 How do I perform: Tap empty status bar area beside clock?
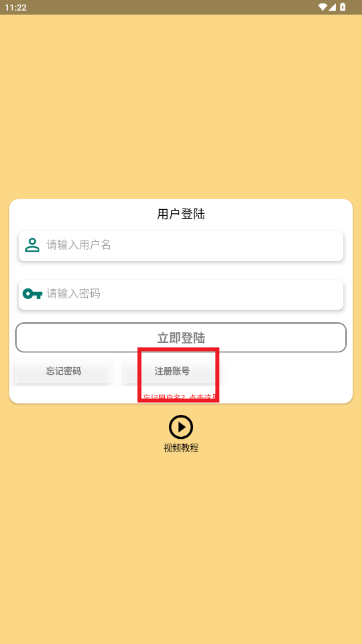click(164, 7)
